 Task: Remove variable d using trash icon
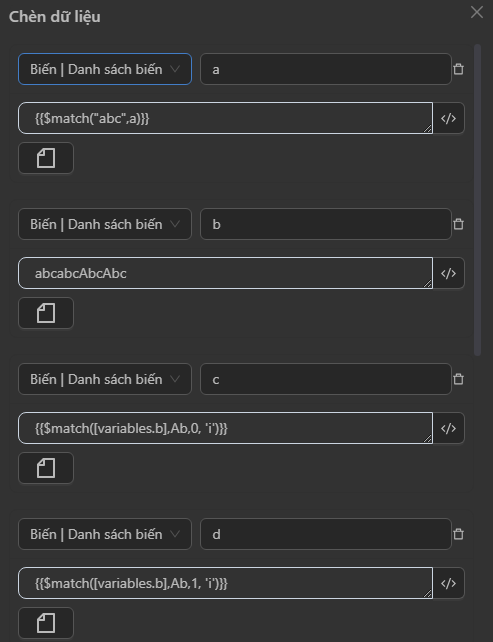tap(459, 534)
